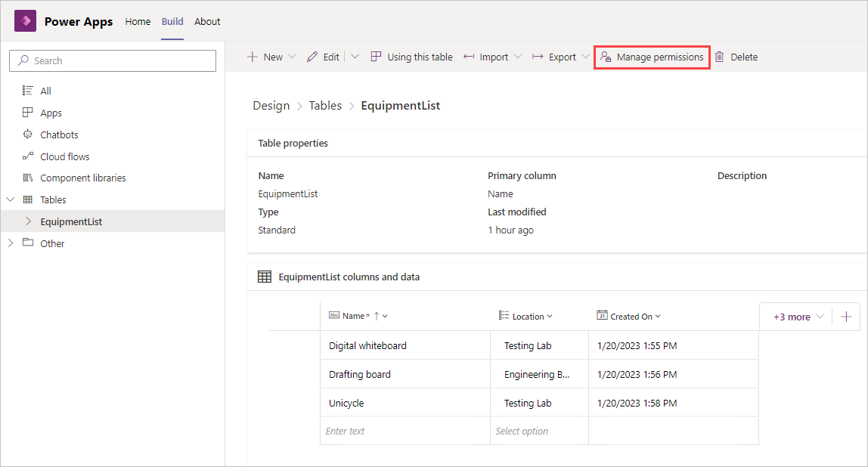
Task: Click the Cloud flows icon
Action: (28, 156)
